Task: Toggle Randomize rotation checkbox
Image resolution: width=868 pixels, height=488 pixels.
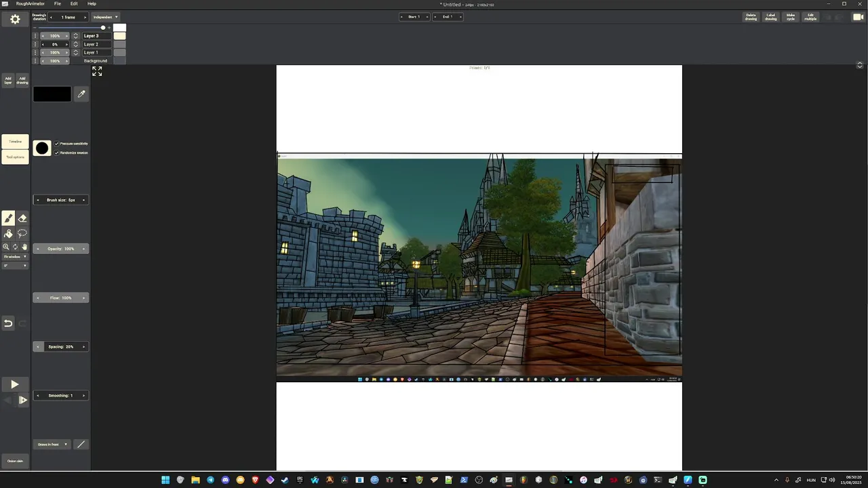Action: coord(57,152)
